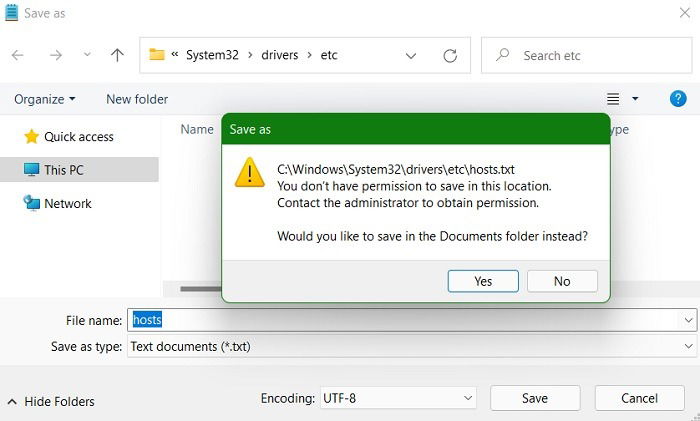Image resolution: width=700 pixels, height=421 pixels.
Task: Expand the Save as type dropdown
Action: point(689,346)
